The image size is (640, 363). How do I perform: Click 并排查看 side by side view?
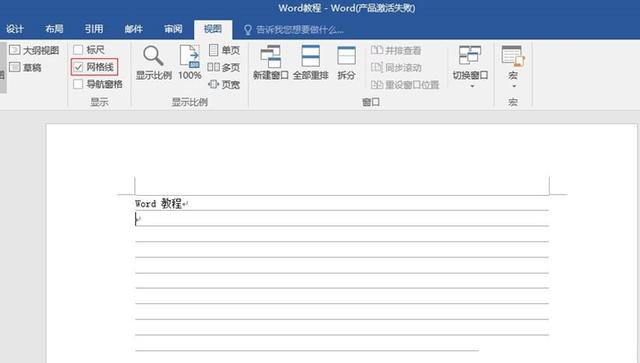396,50
